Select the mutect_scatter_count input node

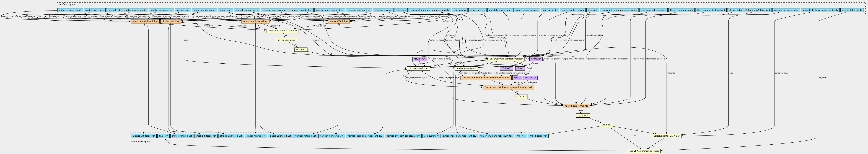[70, 10]
